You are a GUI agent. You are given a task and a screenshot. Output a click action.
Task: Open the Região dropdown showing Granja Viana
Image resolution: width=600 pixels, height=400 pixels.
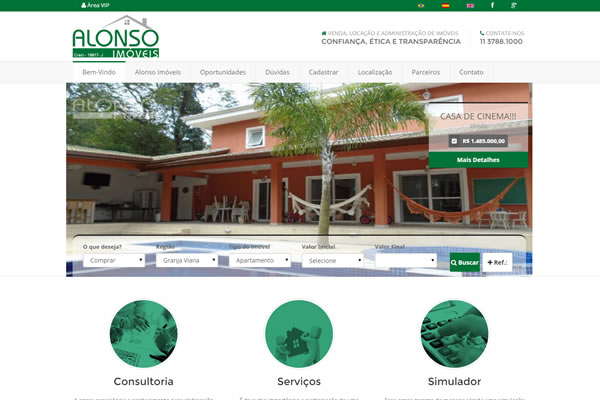click(x=186, y=260)
